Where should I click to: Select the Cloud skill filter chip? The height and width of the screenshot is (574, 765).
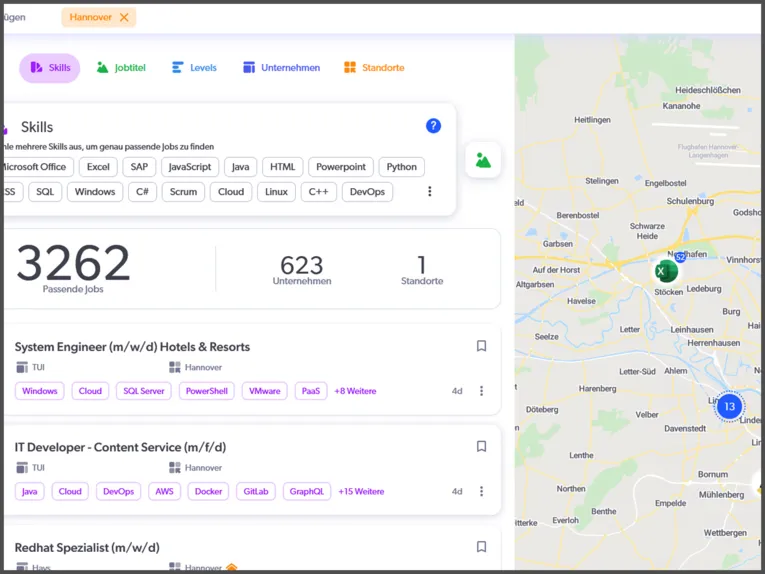[231, 192]
